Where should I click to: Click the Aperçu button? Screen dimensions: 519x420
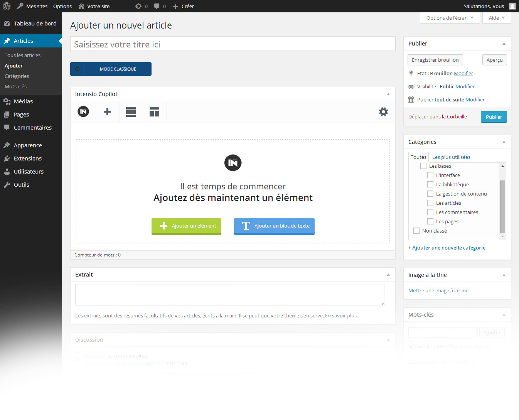tap(495, 60)
